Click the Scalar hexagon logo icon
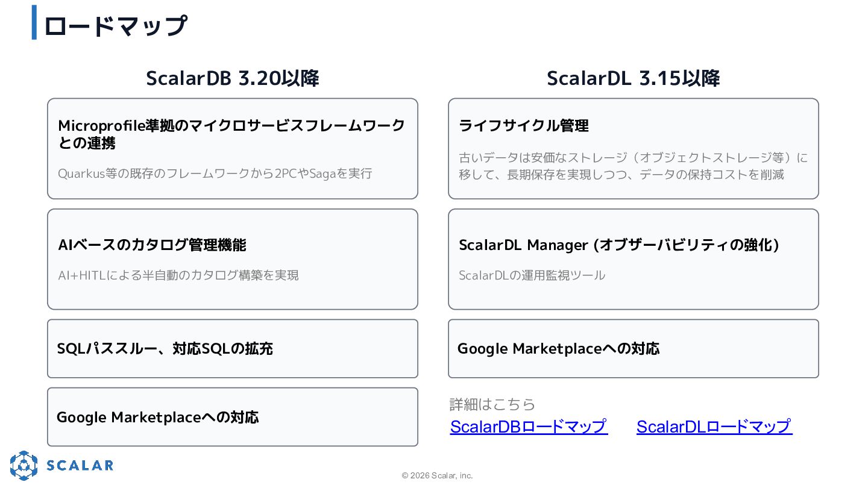868x488 pixels. (24, 465)
